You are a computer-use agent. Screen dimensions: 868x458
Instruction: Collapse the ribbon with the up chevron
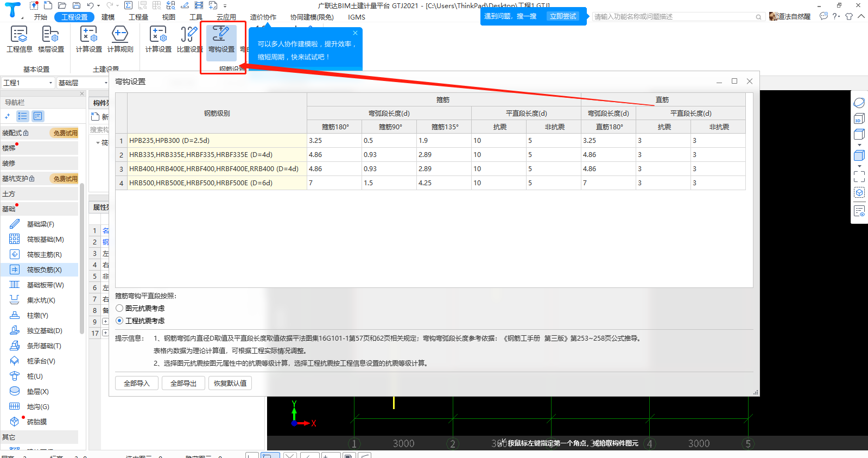tap(861, 16)
